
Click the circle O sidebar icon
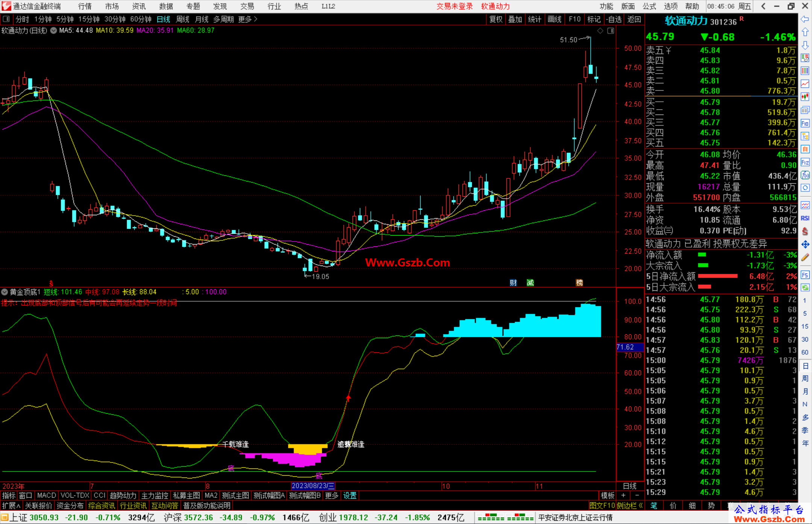(x=805, y=188)
